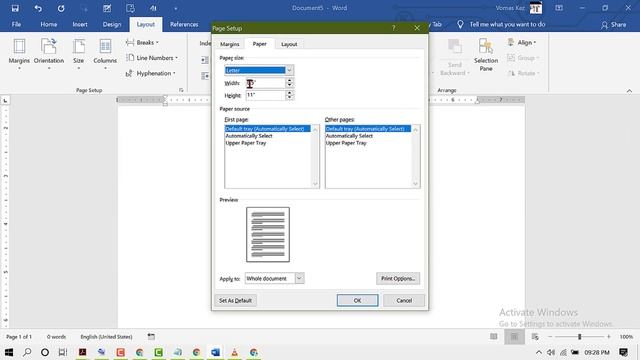640x360 pixels.
Task: Open Line Numbers dropdown
Action: (x=152, y=58)
